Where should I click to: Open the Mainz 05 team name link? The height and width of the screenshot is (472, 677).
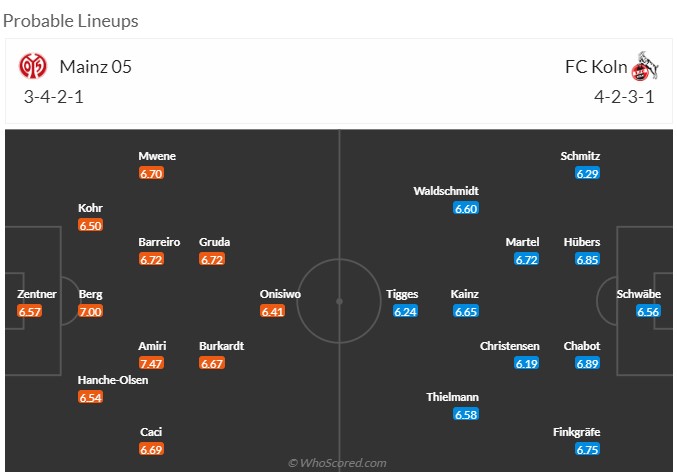point(95,67)
